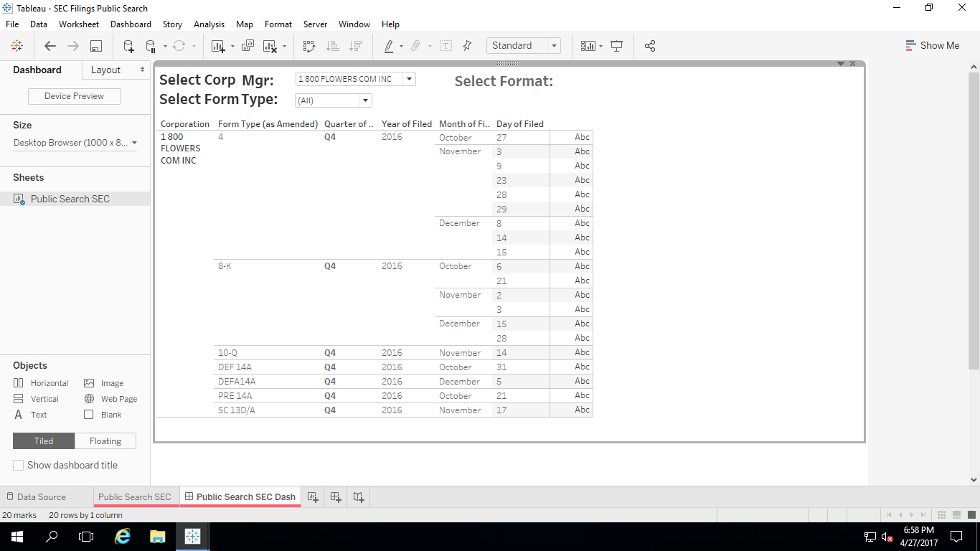Image resolution: width=980 pixels, height=551 pixels.
Task: Switch layout mode to Floating
Action: [x=105, y=441]
